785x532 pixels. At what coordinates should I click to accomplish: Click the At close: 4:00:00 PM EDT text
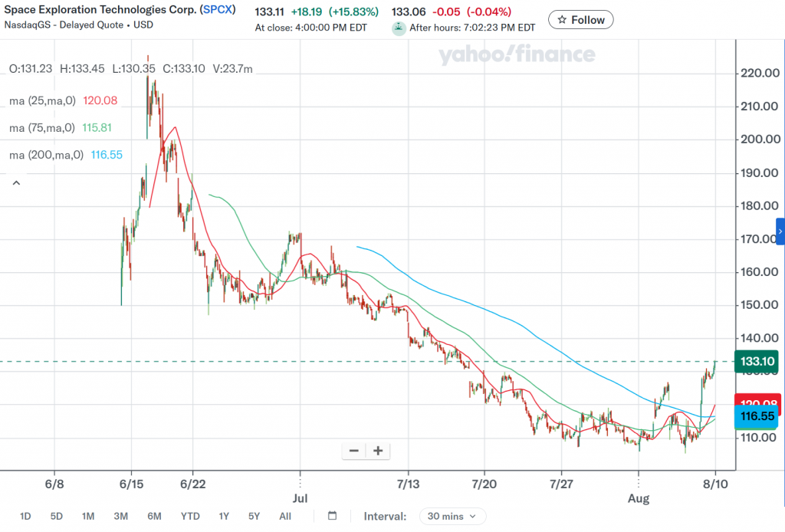tap(311, 28)
